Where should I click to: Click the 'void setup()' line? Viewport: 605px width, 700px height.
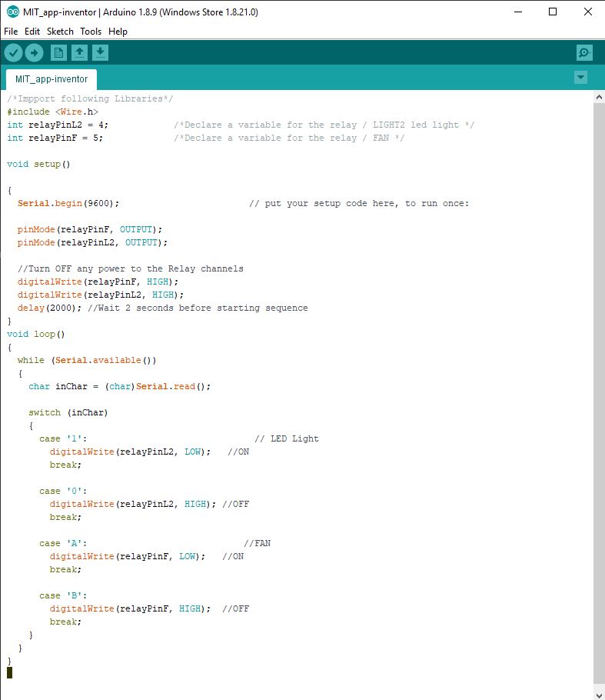point(38,165)
